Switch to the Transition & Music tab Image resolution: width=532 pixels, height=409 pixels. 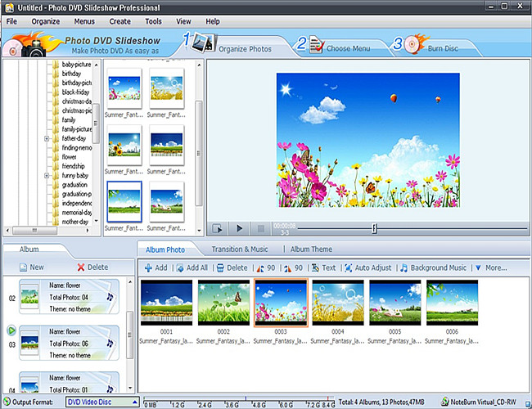click(240, 249)
